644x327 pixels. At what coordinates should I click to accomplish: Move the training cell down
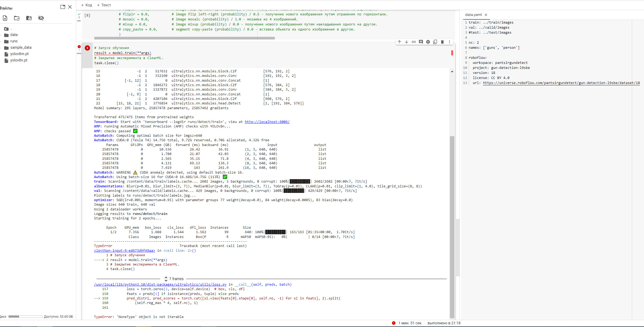pyautogui.click(x=406, y=42)
